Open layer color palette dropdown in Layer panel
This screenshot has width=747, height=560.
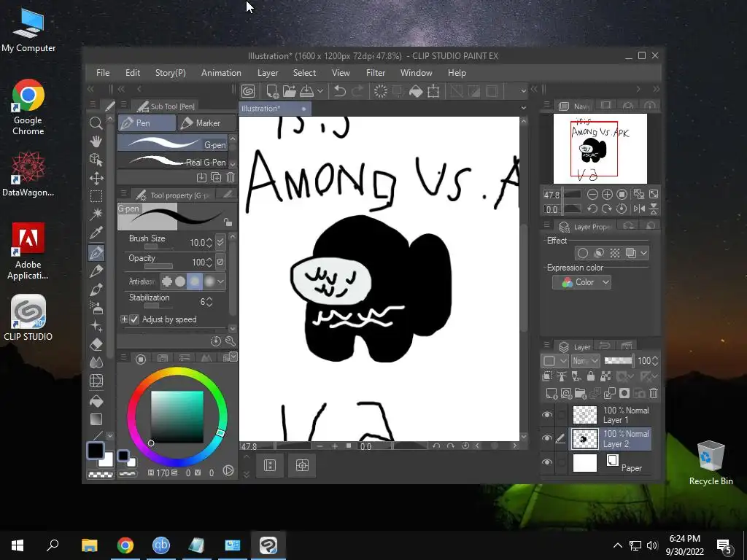(554, 361)
